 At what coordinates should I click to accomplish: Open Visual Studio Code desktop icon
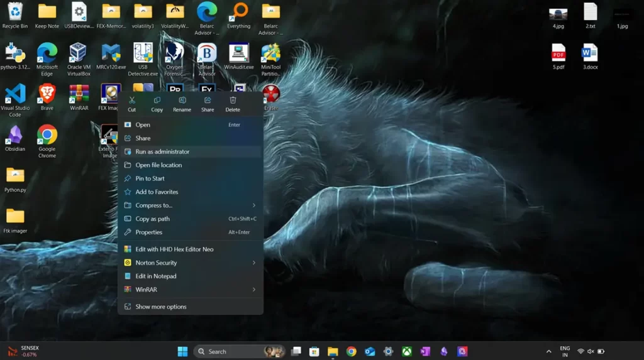tap(15, 94)
